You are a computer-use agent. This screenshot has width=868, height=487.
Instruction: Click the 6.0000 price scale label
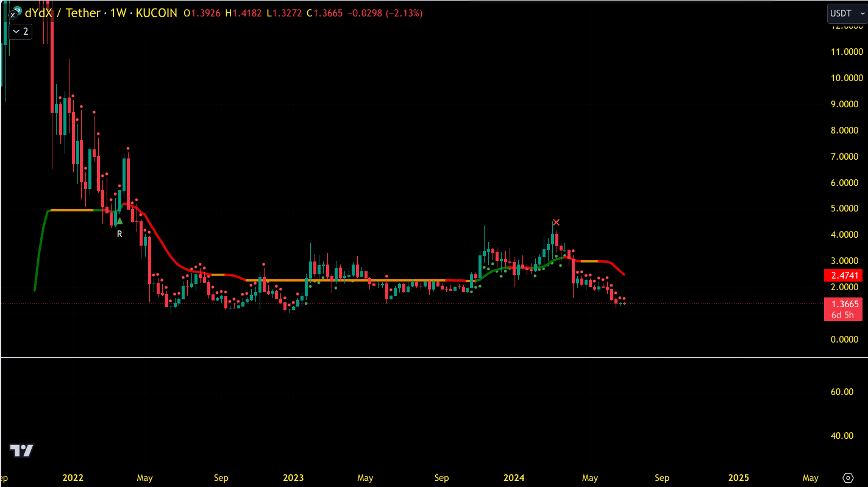tap(845, 183)
